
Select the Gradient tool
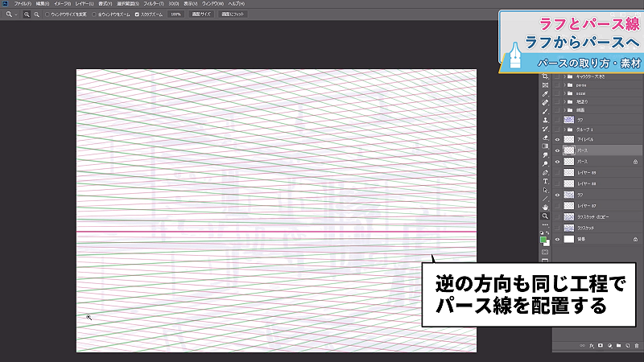tap(545, 146)
